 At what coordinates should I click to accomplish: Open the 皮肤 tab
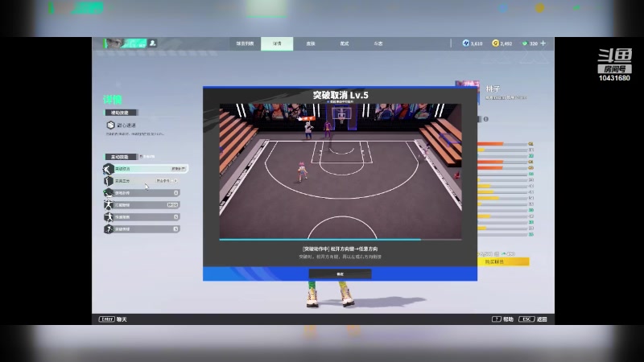(x=311, y=43)
